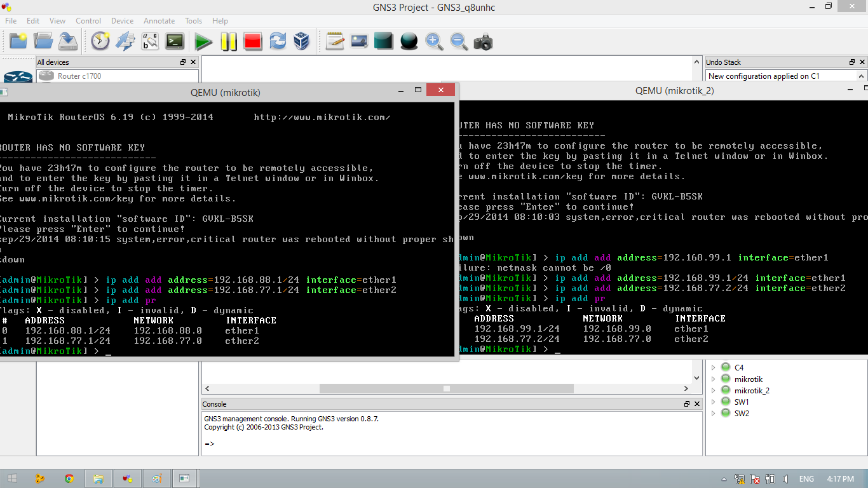Zoom in using magnifier icon
This screenshot has height=488, width=868.
(x=433, y=41)
